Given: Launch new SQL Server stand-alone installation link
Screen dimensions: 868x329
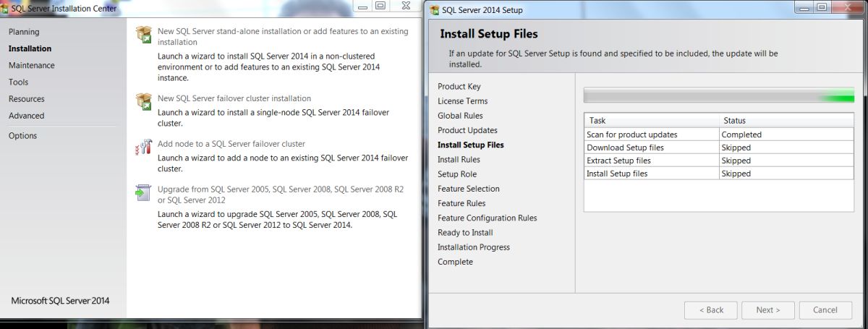Looking at the screenshot, I should click(x=283, y=37).
